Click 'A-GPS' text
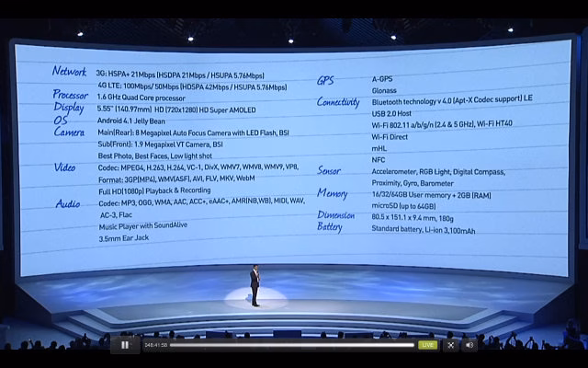The width and height of the screenshot is (588, 368). 382,79
